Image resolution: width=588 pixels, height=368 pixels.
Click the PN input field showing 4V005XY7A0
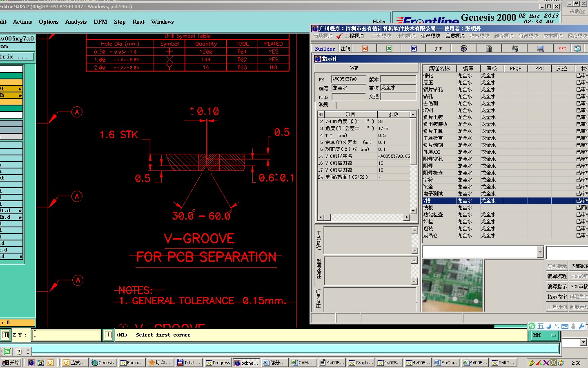pyautogui.click(x=348, y=79)
